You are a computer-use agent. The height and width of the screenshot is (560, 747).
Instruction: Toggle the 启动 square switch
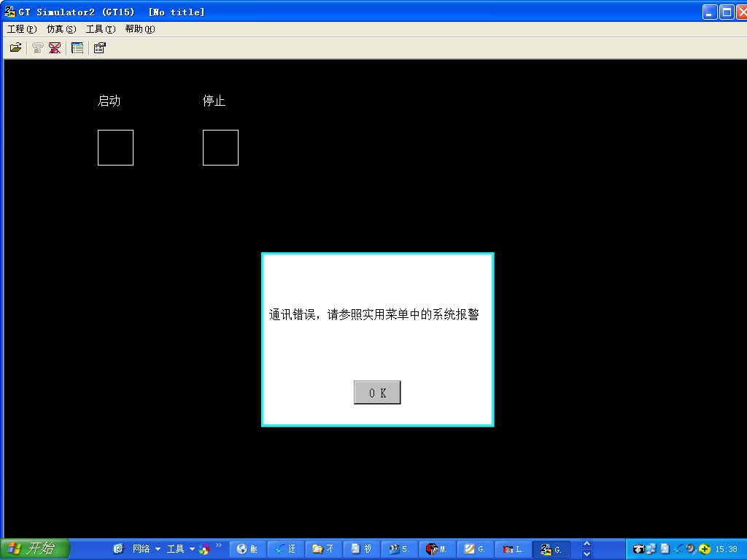[x=115, y=147]
